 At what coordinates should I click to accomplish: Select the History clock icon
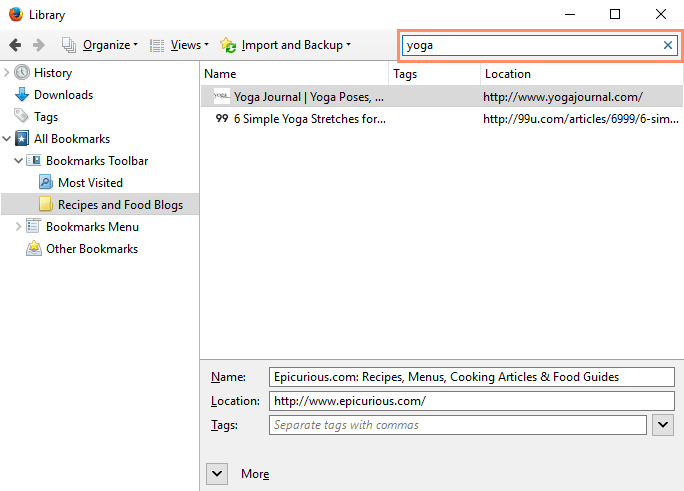pyautogui.click(x=22, y=73)
